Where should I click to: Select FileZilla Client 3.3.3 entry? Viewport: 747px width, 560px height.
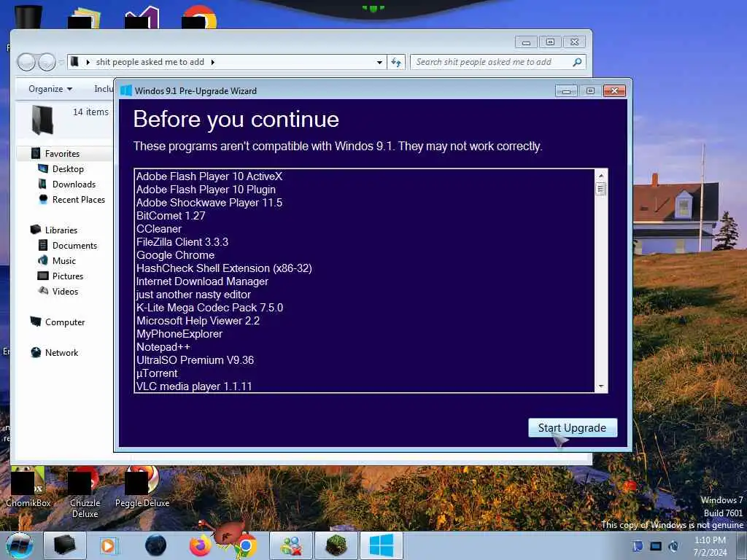click(182, 242)
